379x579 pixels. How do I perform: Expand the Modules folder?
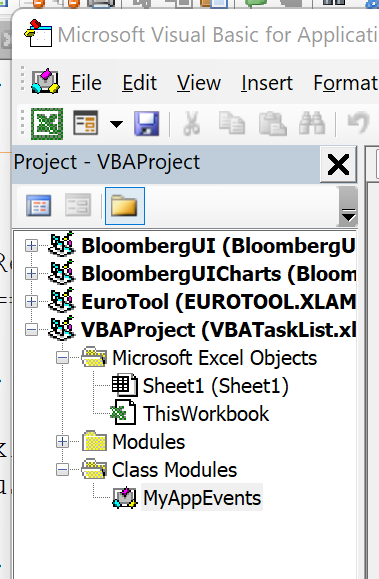pyautogui.click(x=62, y=442)
